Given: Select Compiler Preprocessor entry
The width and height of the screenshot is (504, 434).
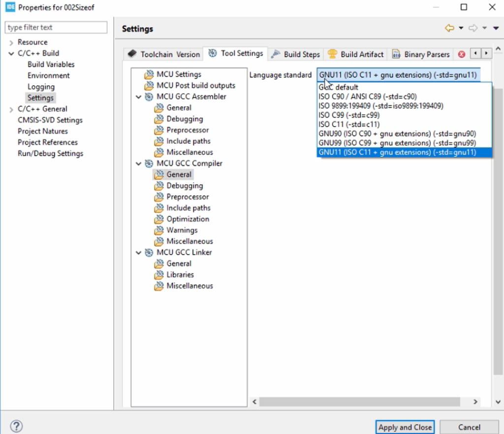Looking at the screenshot, I should click(x=188, y=197).
